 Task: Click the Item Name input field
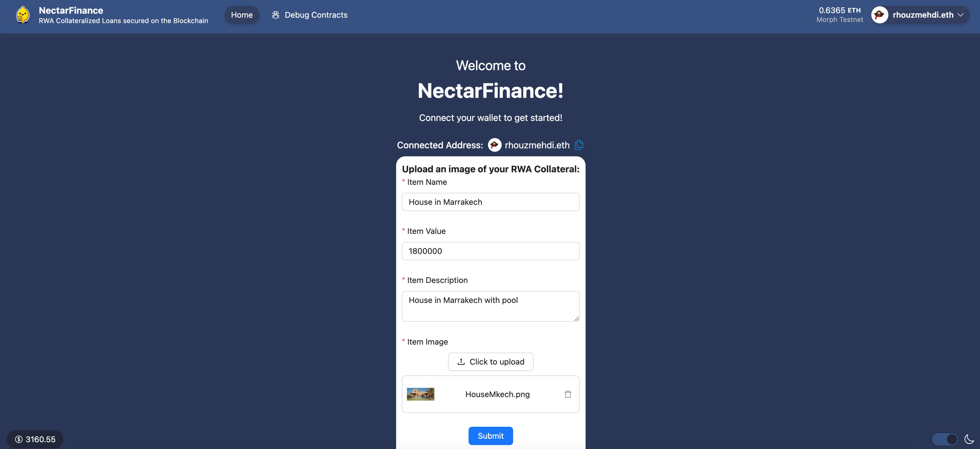(490, 202)
